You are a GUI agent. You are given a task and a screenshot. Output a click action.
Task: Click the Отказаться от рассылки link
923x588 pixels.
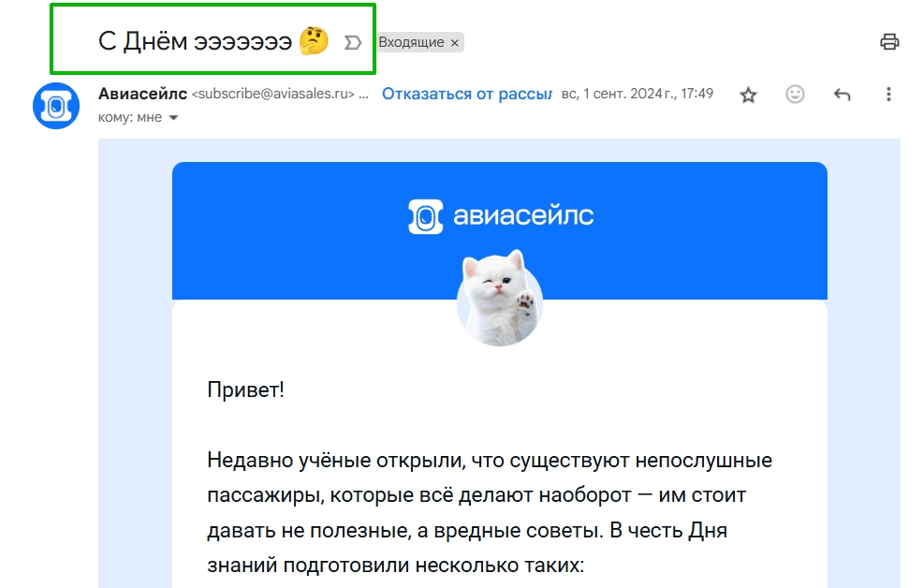467,95
